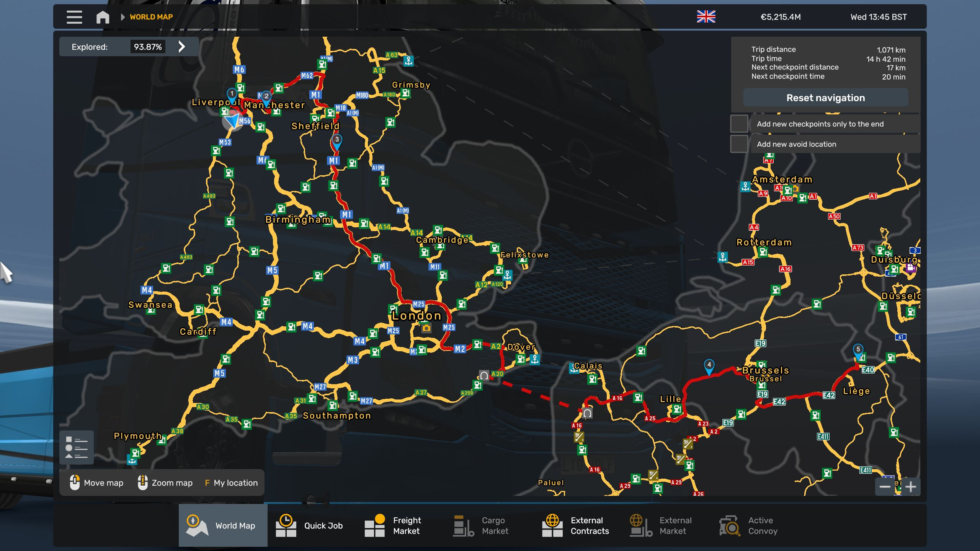Expand the Explored percentage panel arrow
Image resolution: width=980 pixels, height=551 pixels.
point(182,47)
